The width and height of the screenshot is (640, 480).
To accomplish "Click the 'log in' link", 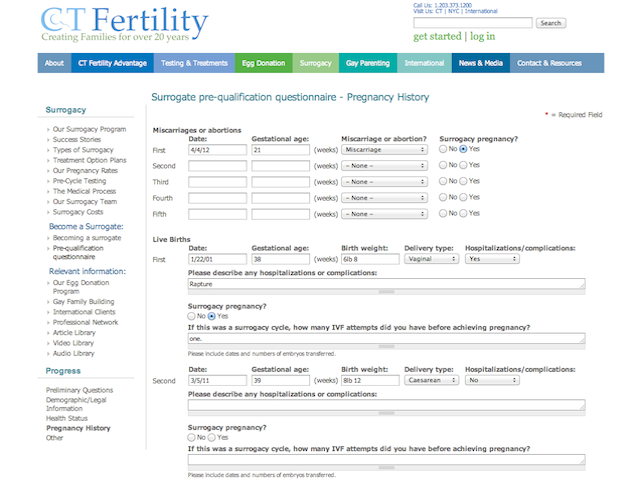I will pos(482,37).
